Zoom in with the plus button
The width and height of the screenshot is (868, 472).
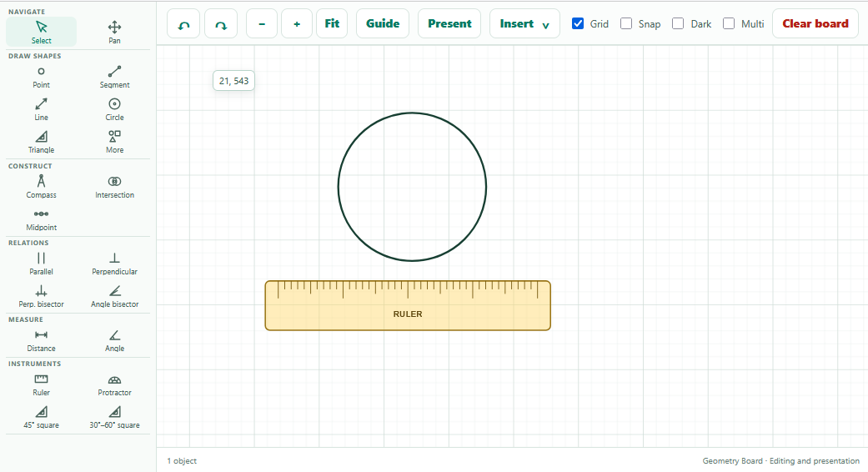point(297,24)
